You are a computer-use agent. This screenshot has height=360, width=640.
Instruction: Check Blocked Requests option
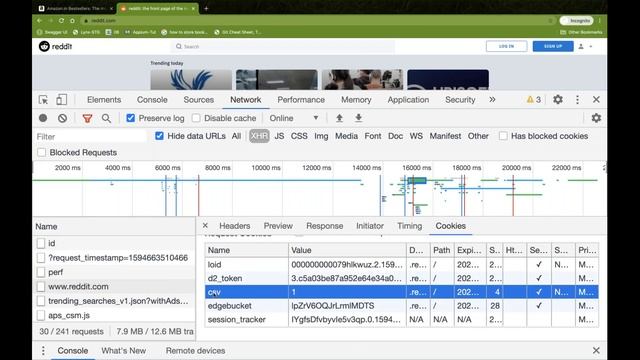pos(42,152)
